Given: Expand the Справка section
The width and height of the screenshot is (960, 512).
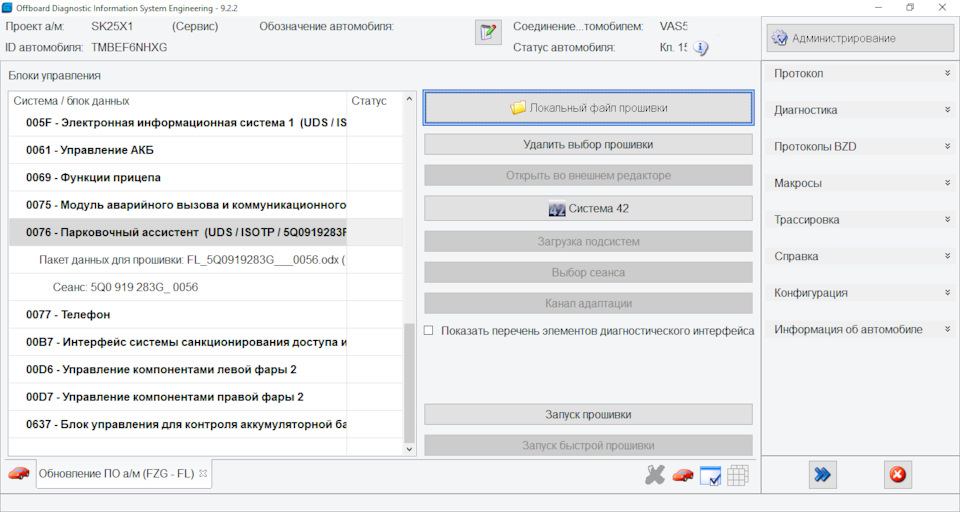Looking at the screenshot, I should pos(860,256).
